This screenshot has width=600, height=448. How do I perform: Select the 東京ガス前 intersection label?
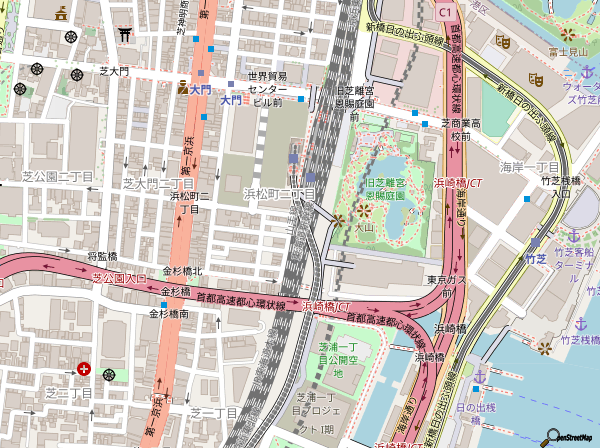(446, 284)
